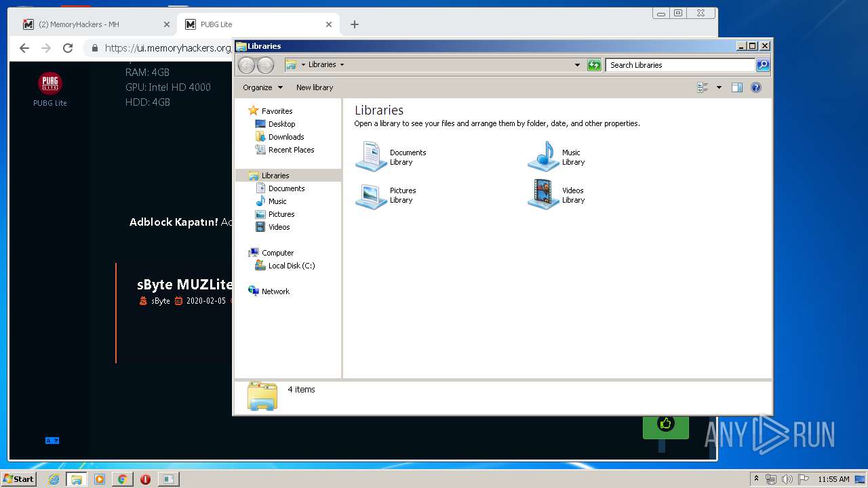Select Local Disk (C:) in navigation pane
868x488 pixels.
tap(292, 266)
